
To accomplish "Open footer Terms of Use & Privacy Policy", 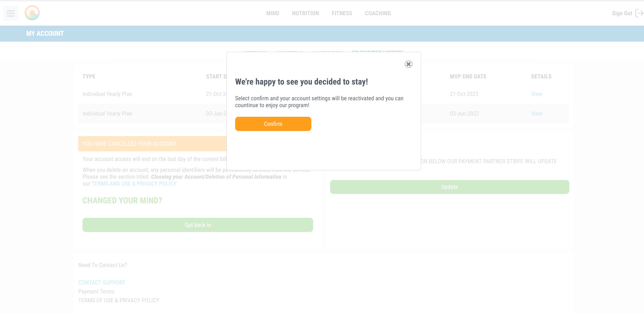I will pos(119,300).
